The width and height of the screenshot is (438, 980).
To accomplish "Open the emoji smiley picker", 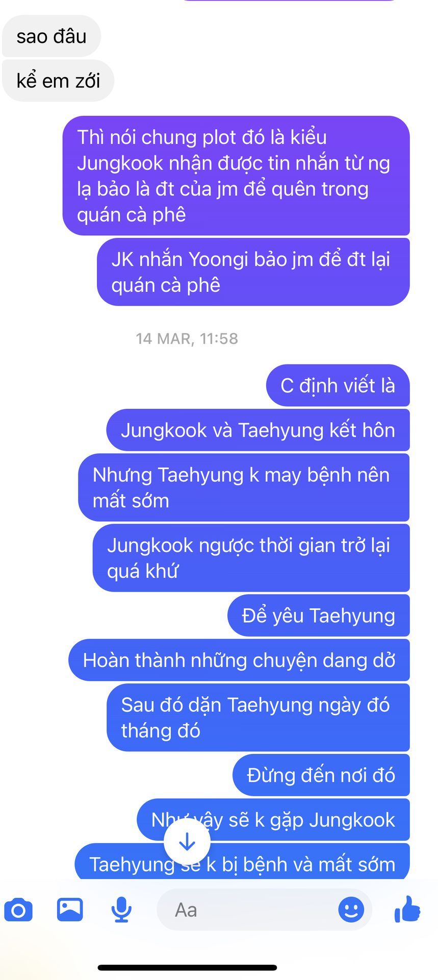I will click(351, 909).
